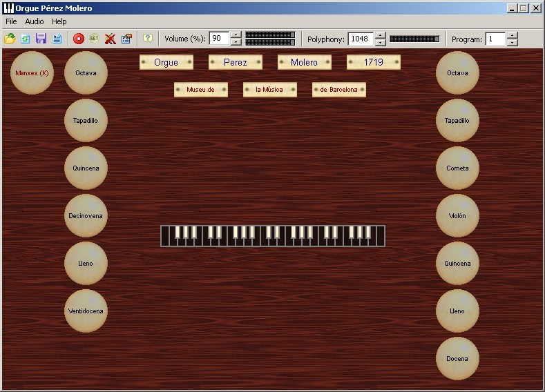The image size is (545, 392).
Task: Toggle the right-hand Lleno stop
Action: [x=457, y=311]
